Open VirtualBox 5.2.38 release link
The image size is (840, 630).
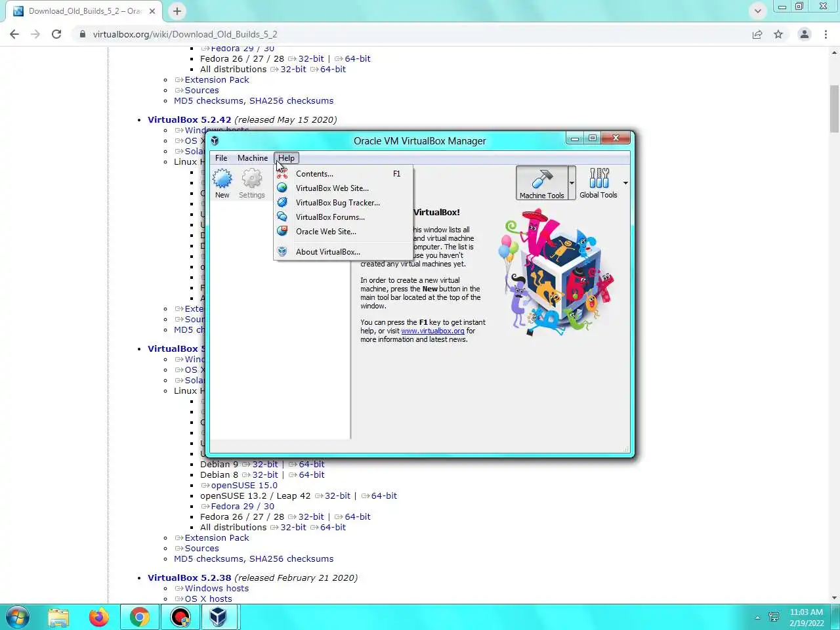point(190,577)
